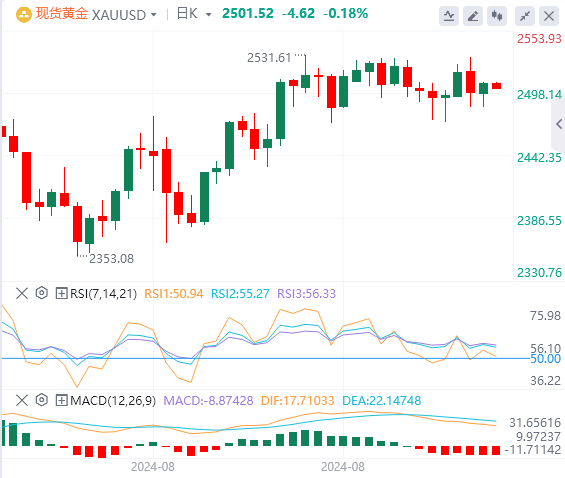Open the indicators line-chart tool

point(449,16)
